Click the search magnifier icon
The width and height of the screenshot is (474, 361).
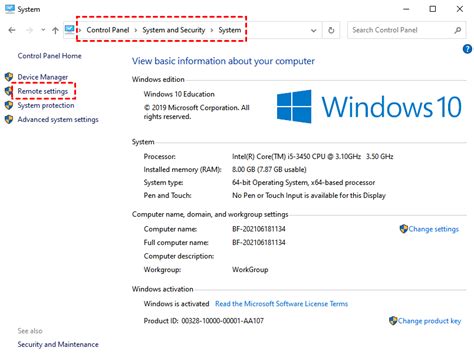[458, 30]
